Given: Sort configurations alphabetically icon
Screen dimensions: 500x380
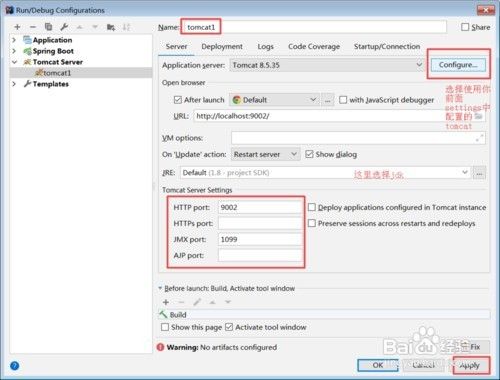Looking at the screenshot, I should pos(126,27).
